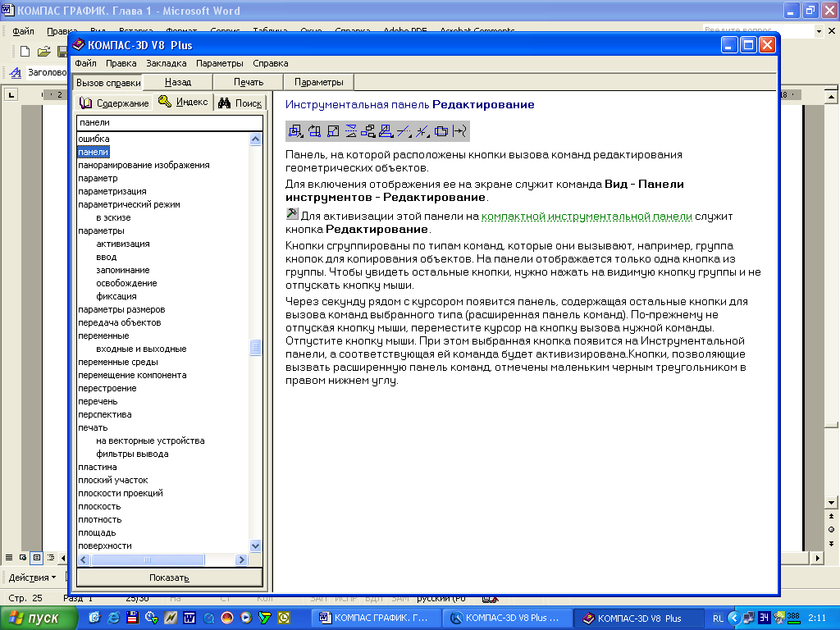Click the Печать button in help toolbar
Viewport: 840px width, 630px height.
248,82
